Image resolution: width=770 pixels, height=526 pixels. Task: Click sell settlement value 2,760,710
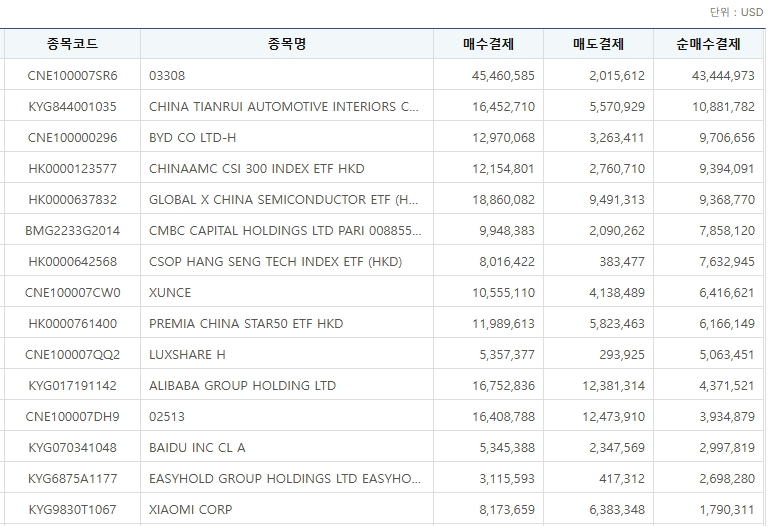[x=617, y=168]
